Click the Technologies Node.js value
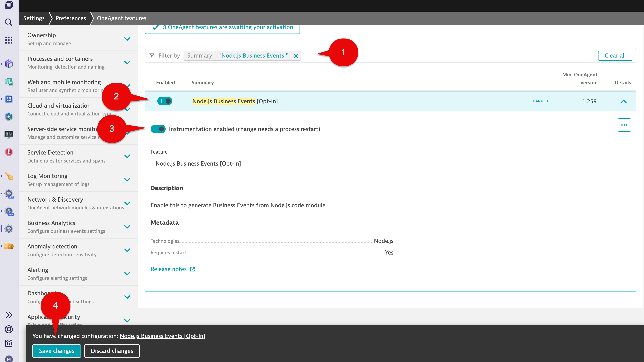 pyautogui.click(x=384, y=241)
